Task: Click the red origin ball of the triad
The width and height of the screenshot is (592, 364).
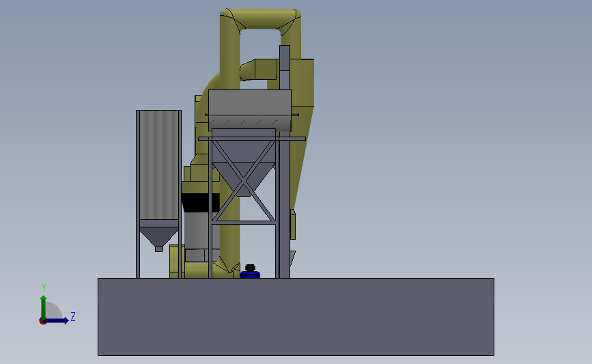Action: click(42, 322)
